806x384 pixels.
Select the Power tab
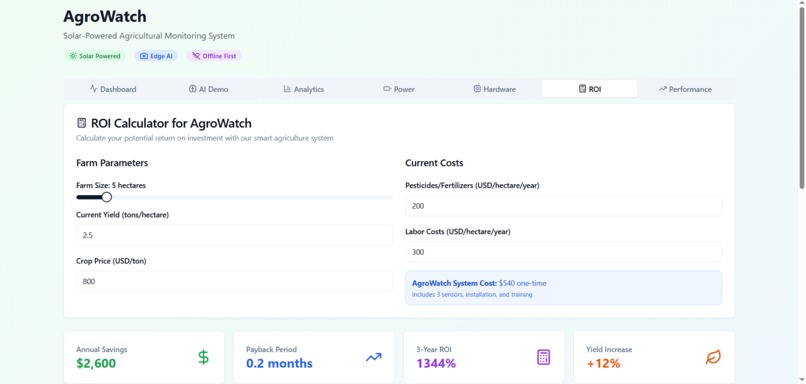[399, 89]
